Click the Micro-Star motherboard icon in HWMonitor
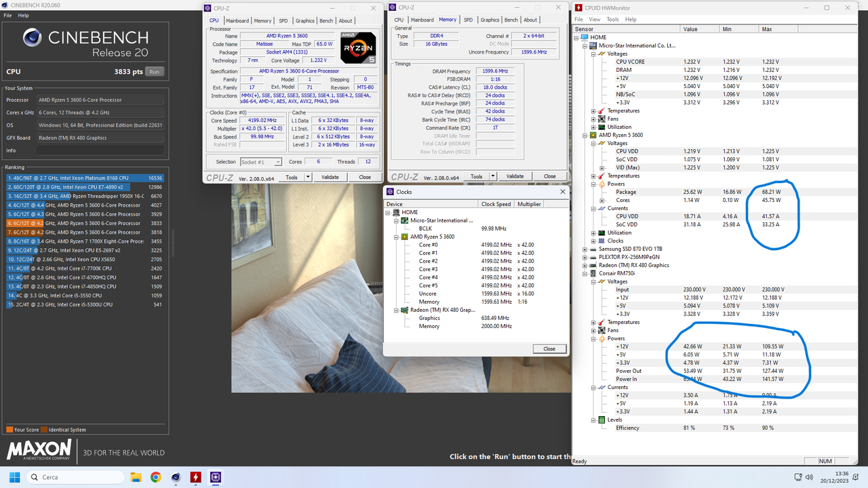Image resolution: width=868 pixels, height=488 pixels. coord(593,45)
